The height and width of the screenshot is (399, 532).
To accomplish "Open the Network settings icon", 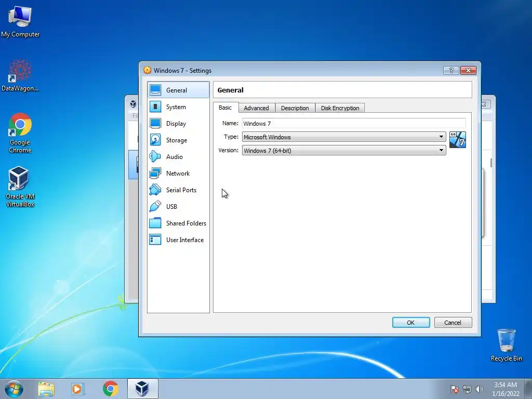I will click(155, 173).
